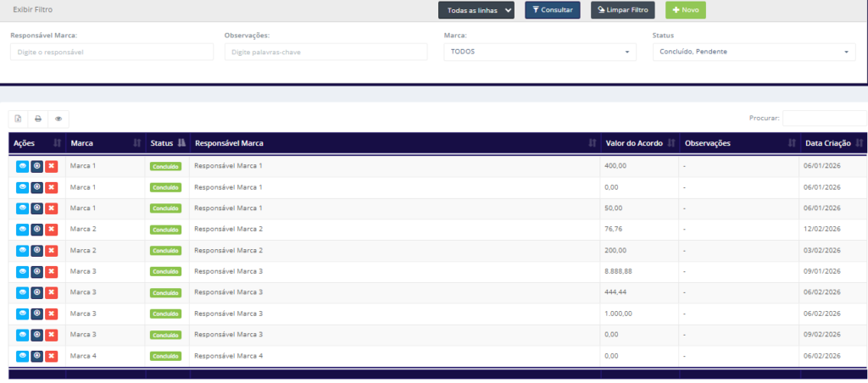868x383 pixels.
Task: Click the Excel export icon above the table
Action: point(18,119)
